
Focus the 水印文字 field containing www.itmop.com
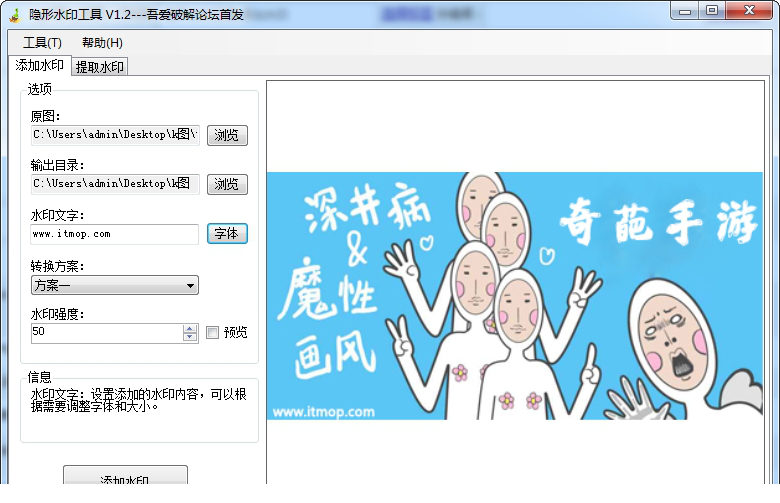click(114, 234)
